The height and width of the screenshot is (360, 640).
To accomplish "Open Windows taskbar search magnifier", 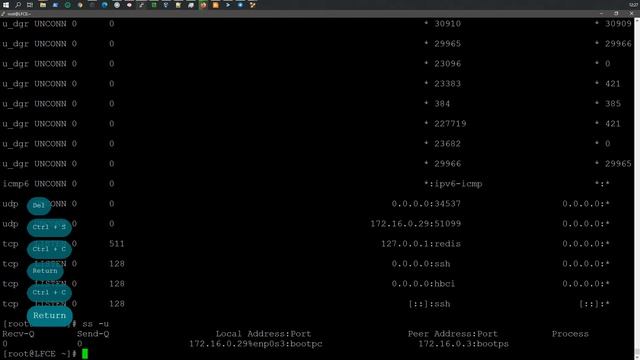I will pos(18,5).
